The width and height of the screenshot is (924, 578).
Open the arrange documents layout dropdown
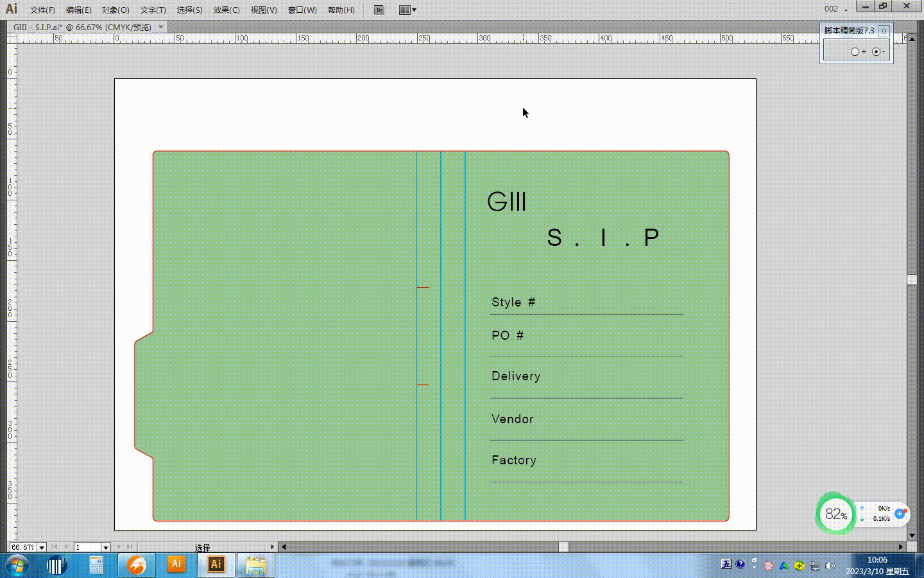408,10
